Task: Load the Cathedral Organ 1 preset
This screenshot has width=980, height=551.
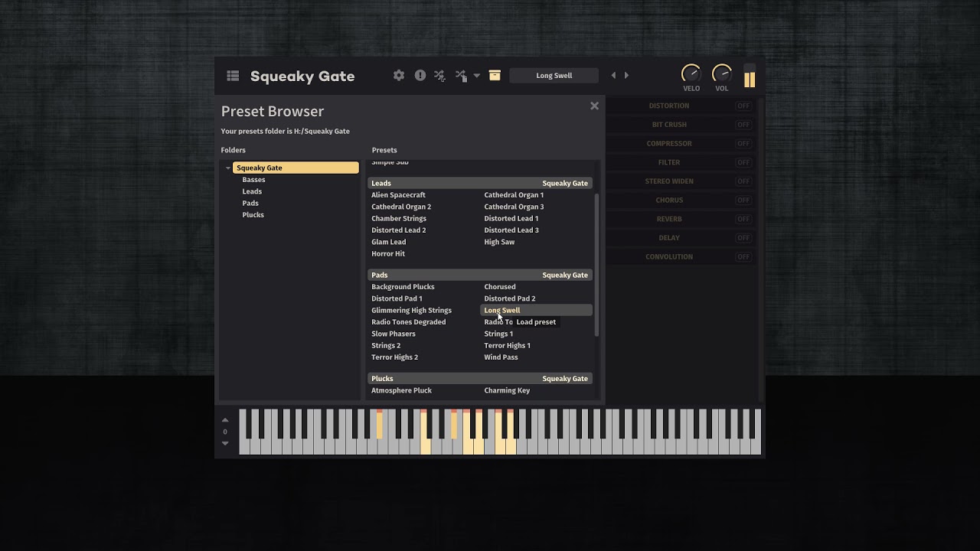Action: point(514,195)
